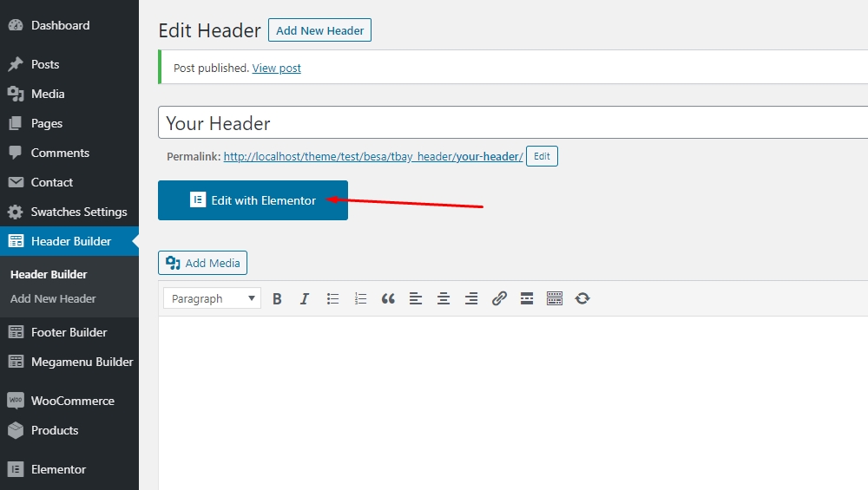Expand the Footer Builder menu
Viewport: 868px width, 490px height.
pyautogui.click(x=69, y=332)
